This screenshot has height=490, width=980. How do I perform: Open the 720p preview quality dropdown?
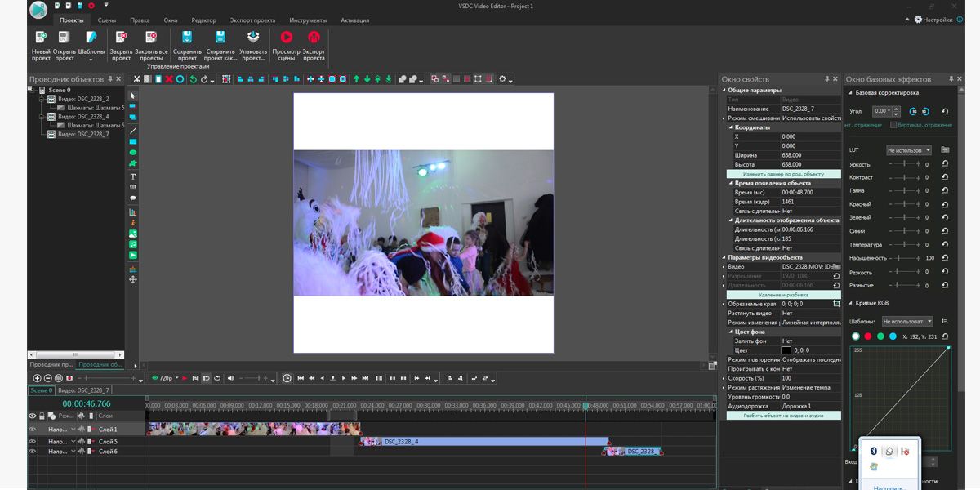pos(168,378)
